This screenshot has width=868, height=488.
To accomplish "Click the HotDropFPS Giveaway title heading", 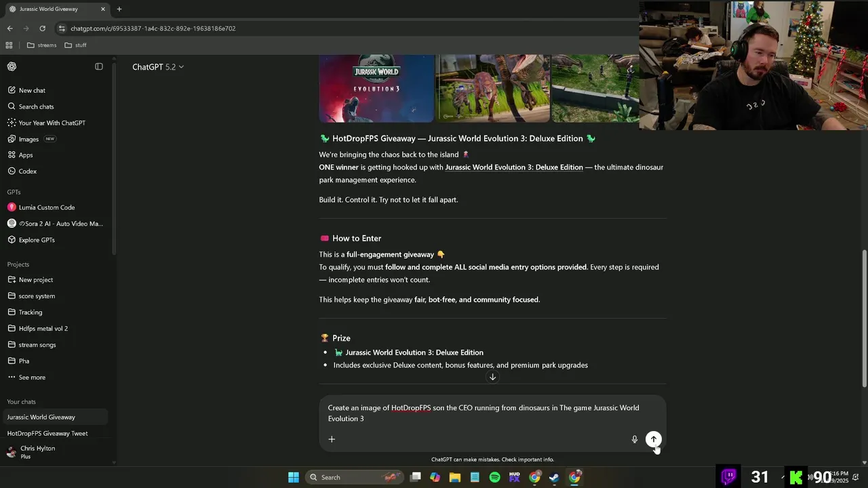I will (x=458, y=138).
